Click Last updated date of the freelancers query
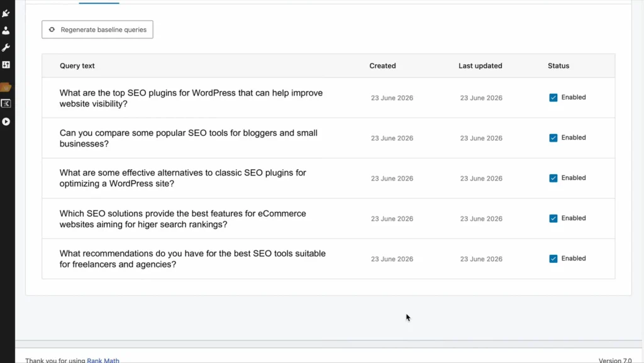644x363 pixels. click(x=481, y=259)
